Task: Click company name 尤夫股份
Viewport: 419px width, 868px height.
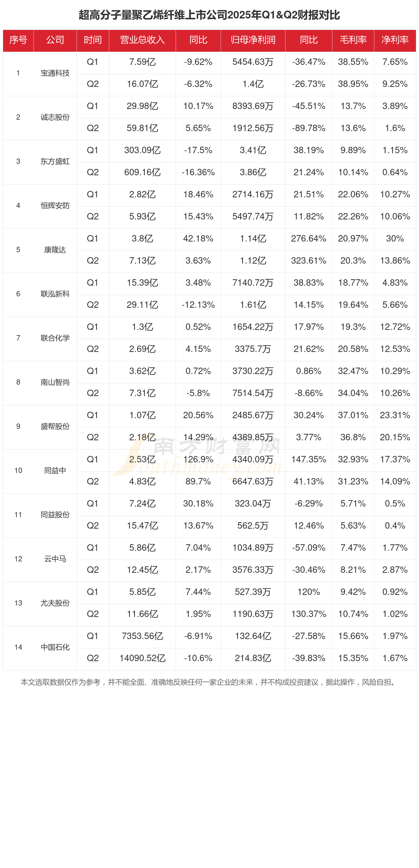Action: click(x=55, y=603)
